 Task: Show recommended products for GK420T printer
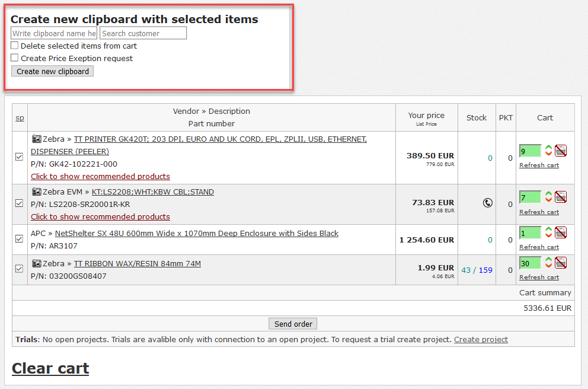coord(100,177)
